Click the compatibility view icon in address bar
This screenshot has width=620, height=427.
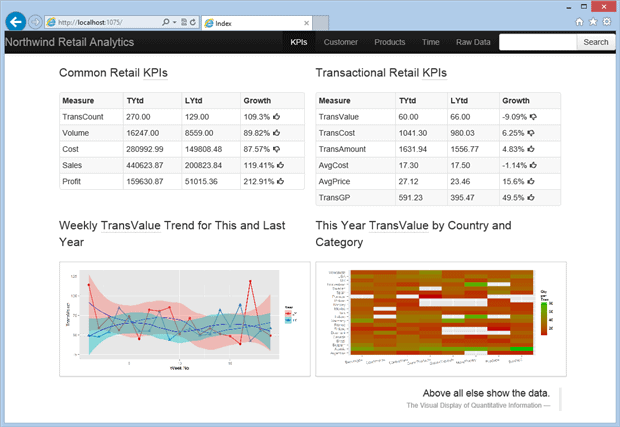[x=184, y=22]
